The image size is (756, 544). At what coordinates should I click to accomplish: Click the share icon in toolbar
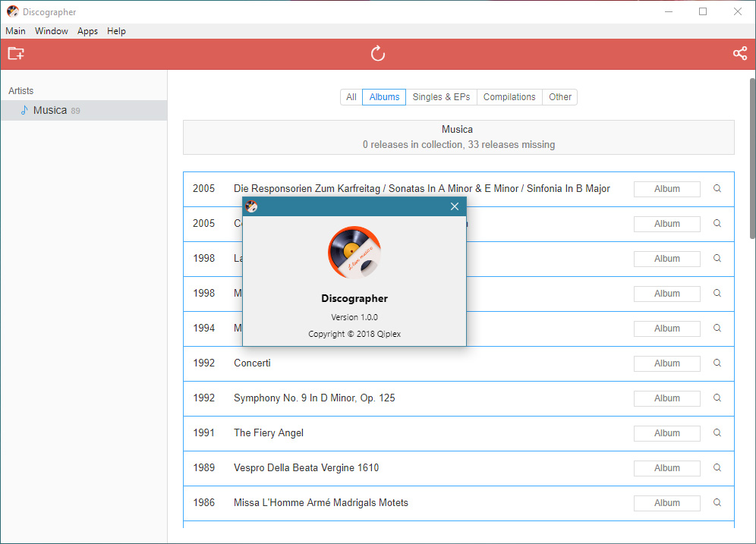coord(739,54)
